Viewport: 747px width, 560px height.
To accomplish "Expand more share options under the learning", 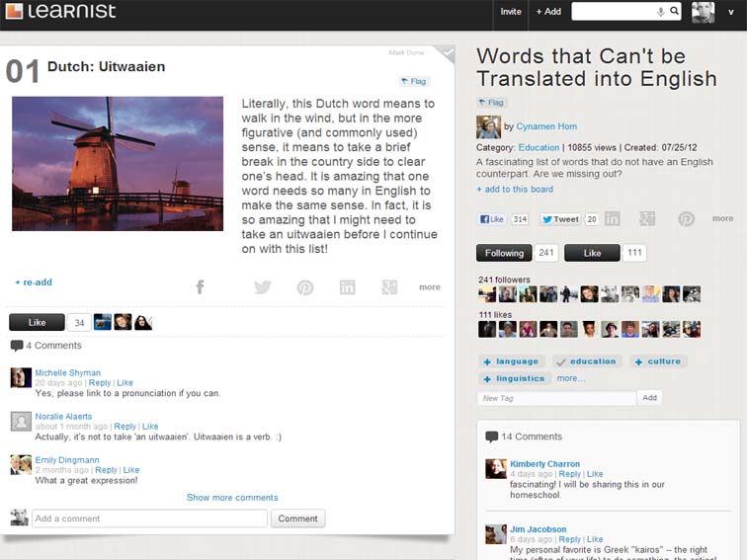I will tap(429, 287).
